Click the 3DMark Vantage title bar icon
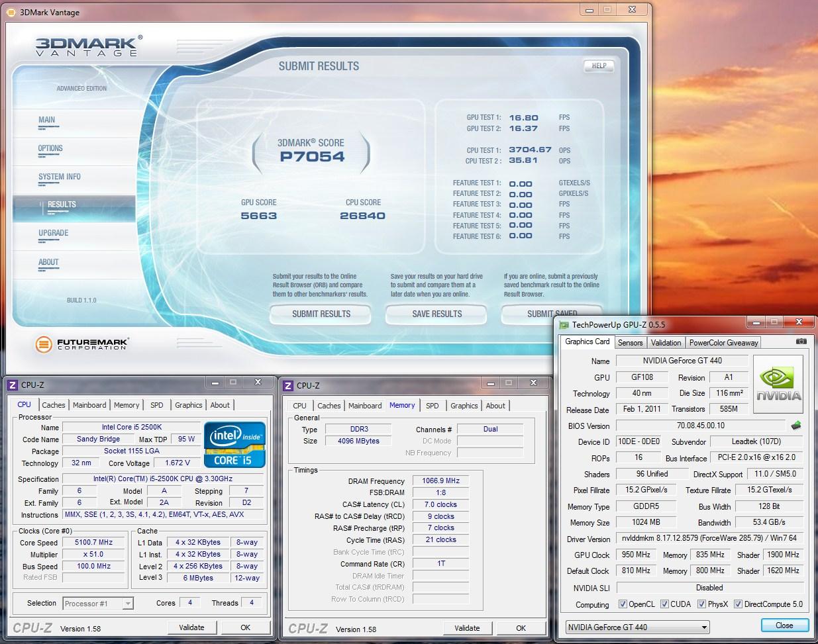This screenshot has width=818, height=644. (11, 11)
